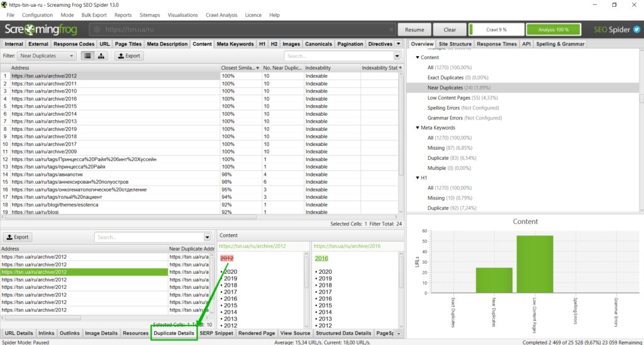Click the Indexability column header

click(332, 67)
